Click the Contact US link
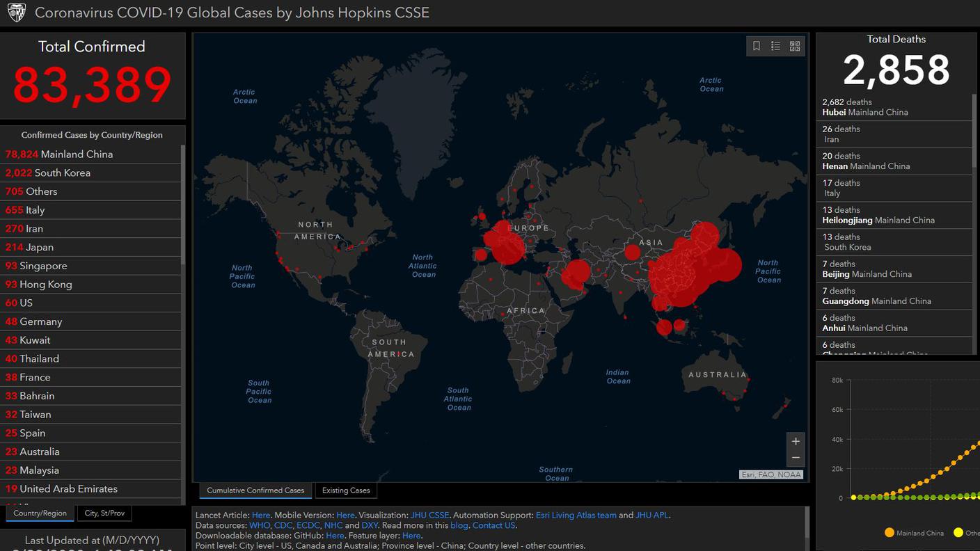 [494, 525]
